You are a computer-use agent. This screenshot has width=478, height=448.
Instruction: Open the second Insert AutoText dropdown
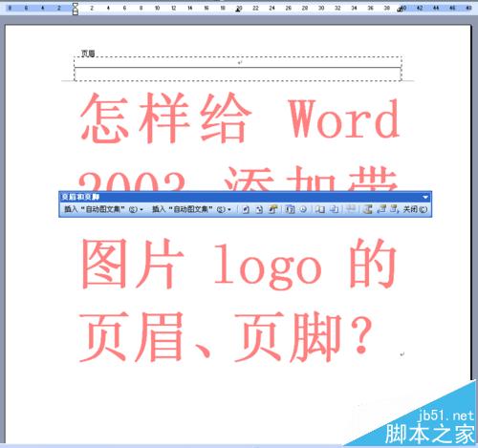tap(191, 209)
